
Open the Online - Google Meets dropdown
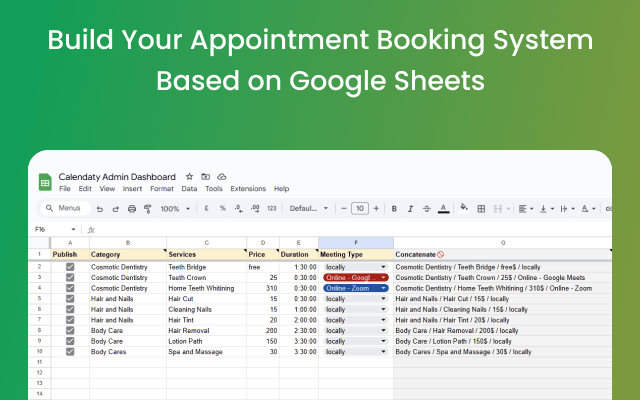(x=383, y=278)
